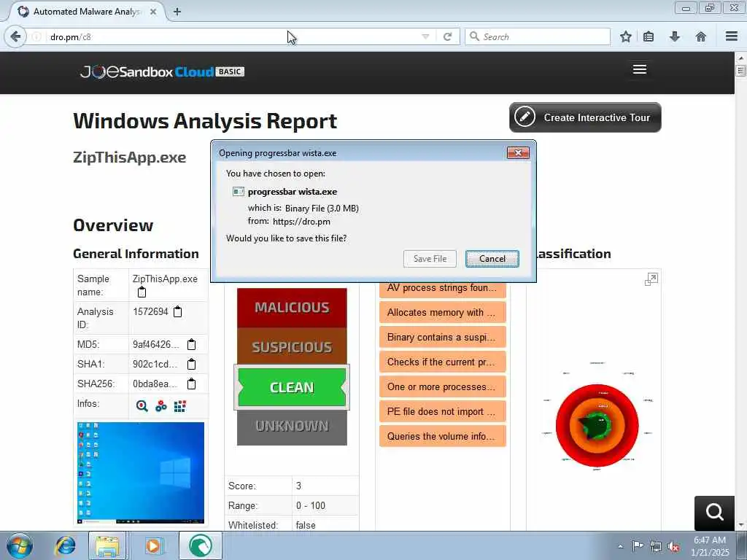The image size is (747, 560).
Task: Click the Whitelisted value false
Action: tap(306, 525)
